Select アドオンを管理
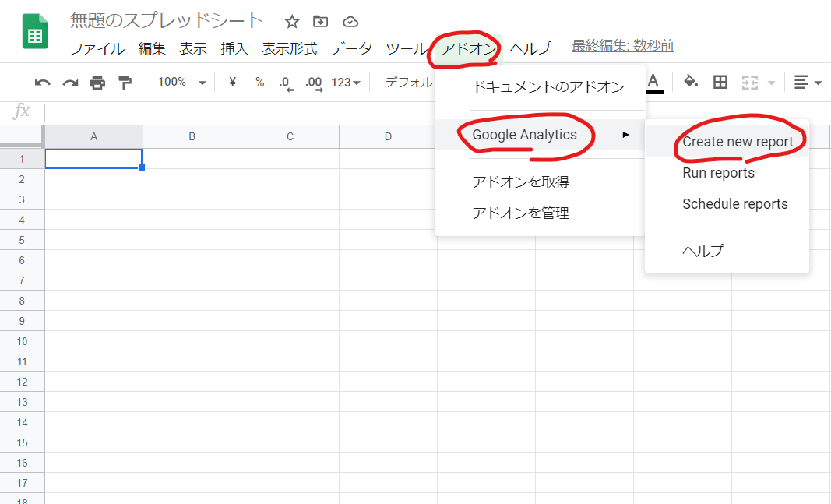This screenshot has height=504, width=831. (x=540, y=213)
